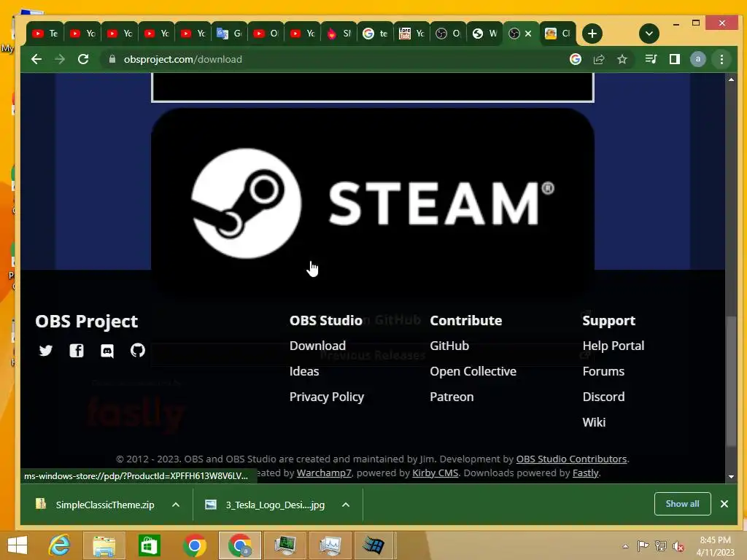Open the Help Portal link

pyautogui.click(x=613, y=346)
